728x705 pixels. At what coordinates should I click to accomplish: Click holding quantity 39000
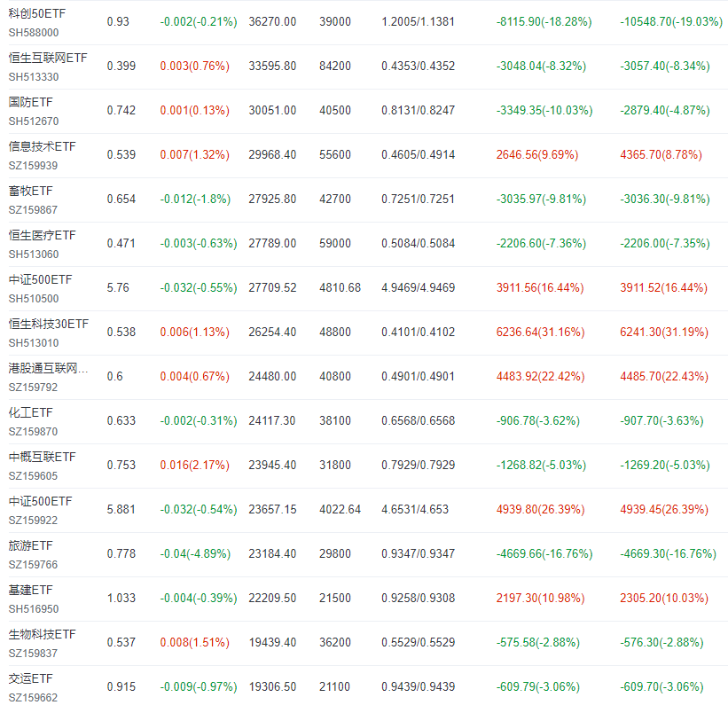335,22
